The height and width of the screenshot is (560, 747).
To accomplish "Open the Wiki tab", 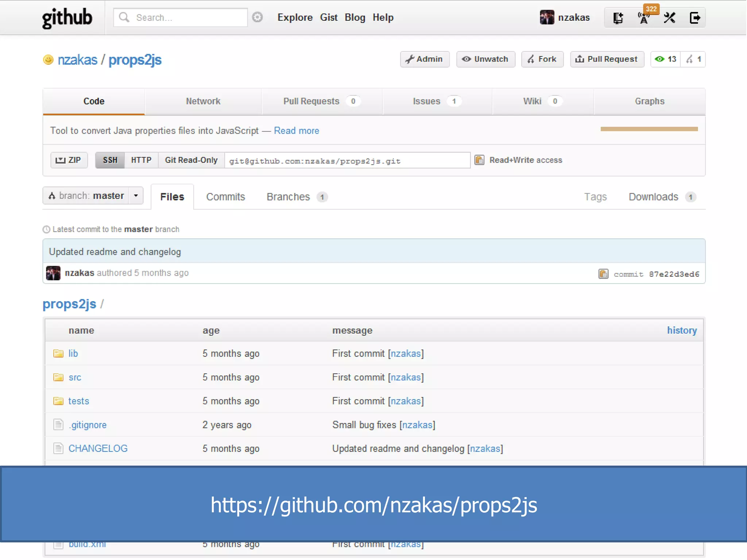I will 543,101.
